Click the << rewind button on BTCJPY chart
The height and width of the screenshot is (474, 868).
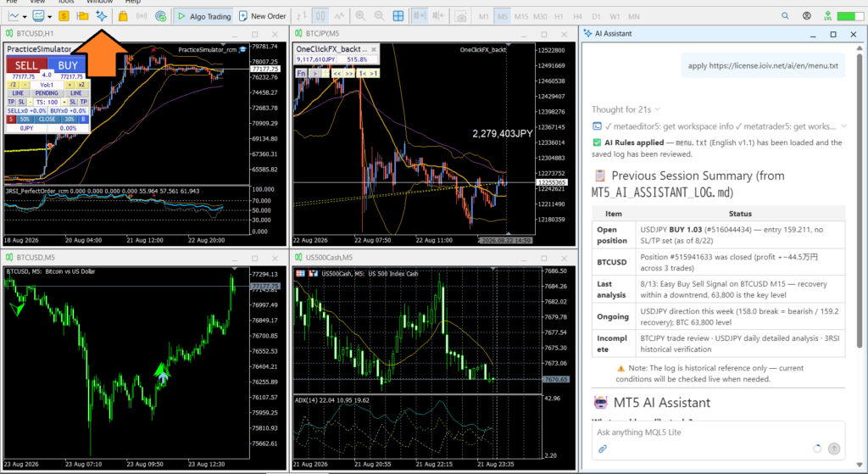[x=337, y=73]
